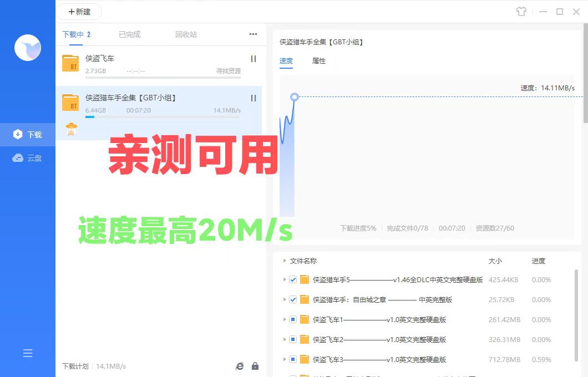Click the folder icon of 侠盗猎车手5

(305, 279)
